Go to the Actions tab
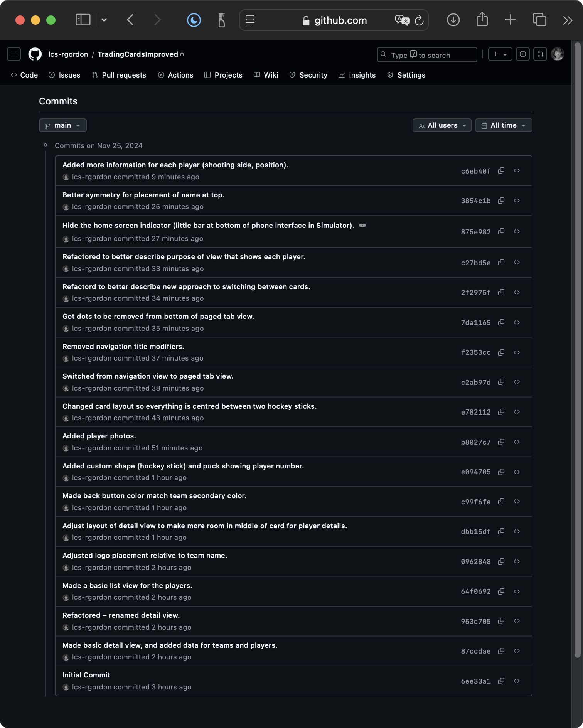583x728 pixels. pyautogui.click(x=176, y=75)
